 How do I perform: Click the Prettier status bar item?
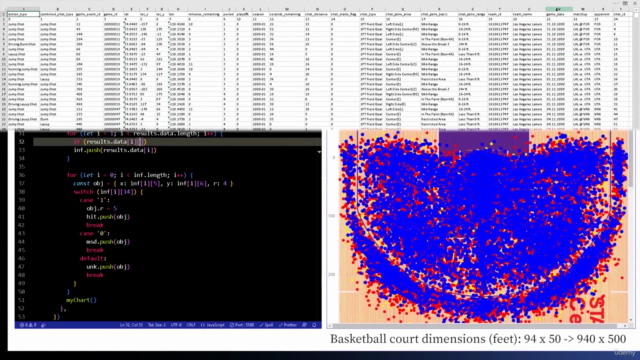pyautogui.click(x=288, y=325)
